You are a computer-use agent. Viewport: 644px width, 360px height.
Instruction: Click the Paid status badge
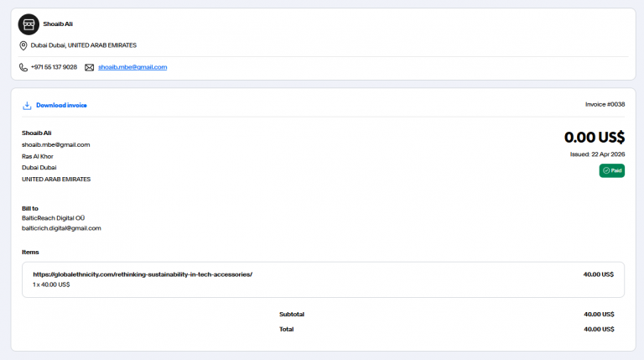[x=611, y=170]
